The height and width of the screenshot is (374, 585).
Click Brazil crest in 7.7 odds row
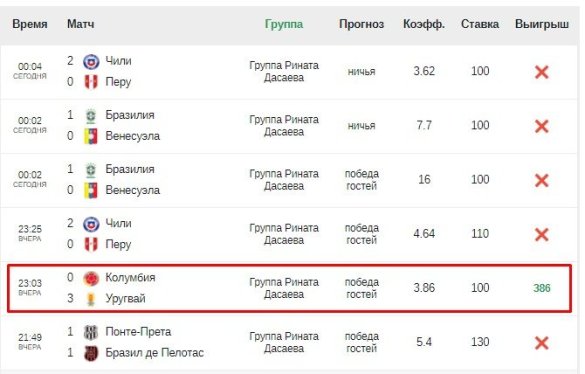pyautogui.click(x=91, y=116)
